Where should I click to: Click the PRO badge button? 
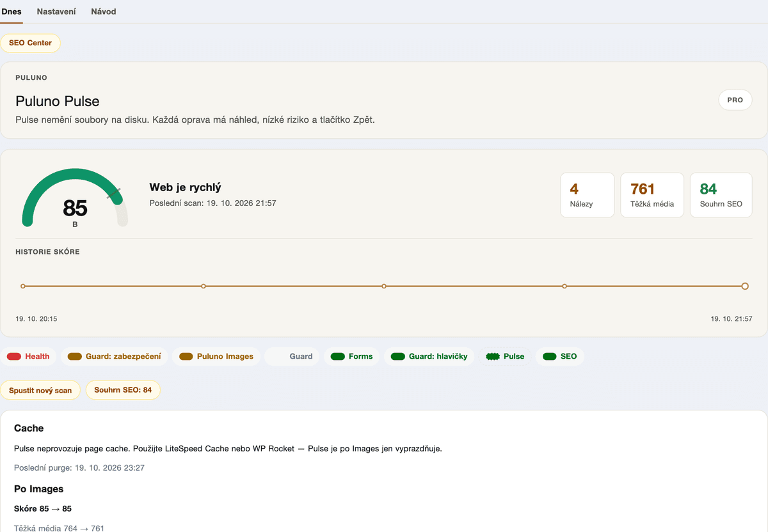coord(735,100)
